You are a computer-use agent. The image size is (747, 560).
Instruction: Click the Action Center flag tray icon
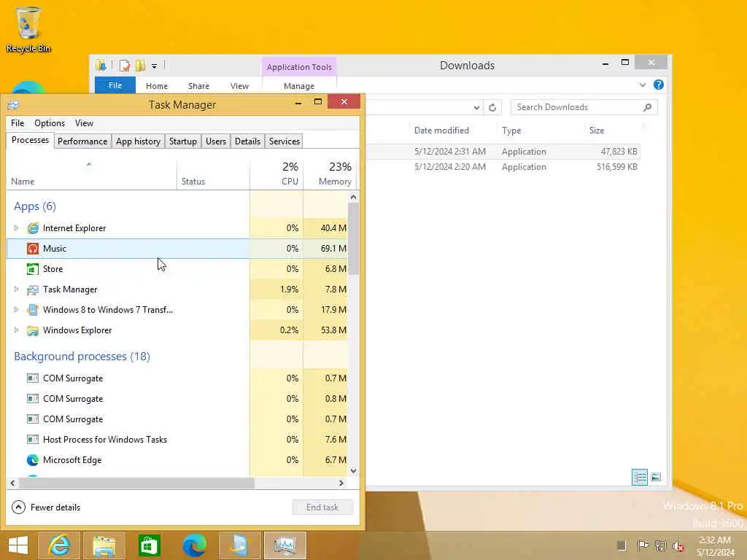point(642,545)
